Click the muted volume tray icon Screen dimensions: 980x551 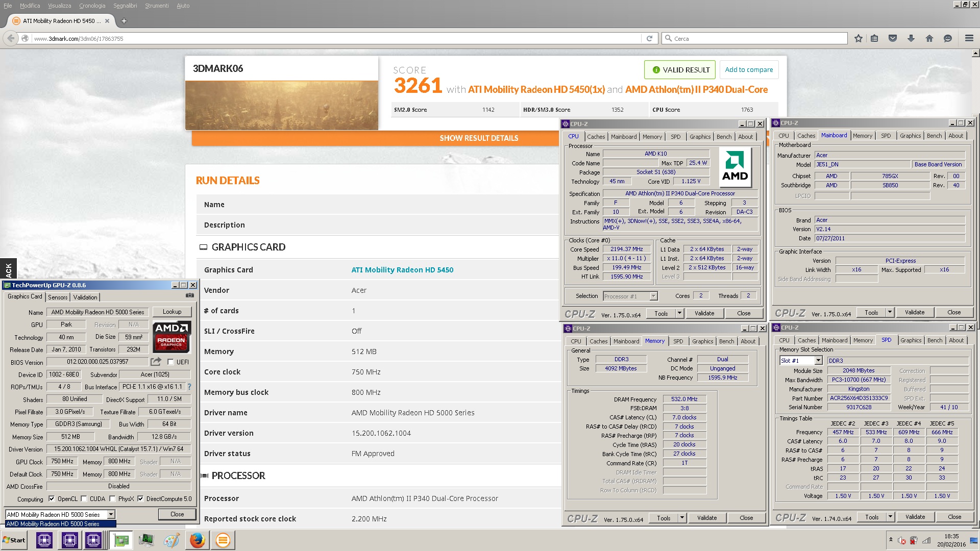[902, 540]
